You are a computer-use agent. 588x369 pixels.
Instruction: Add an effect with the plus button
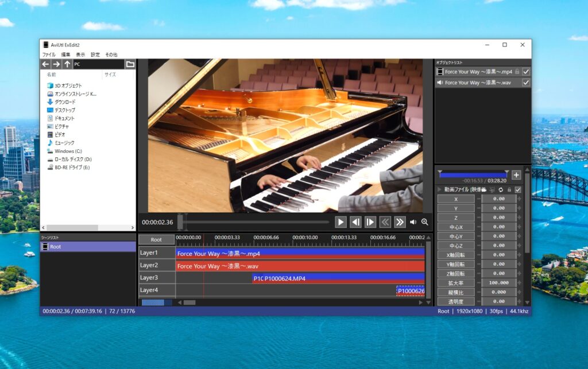click(x=516, y=175)
